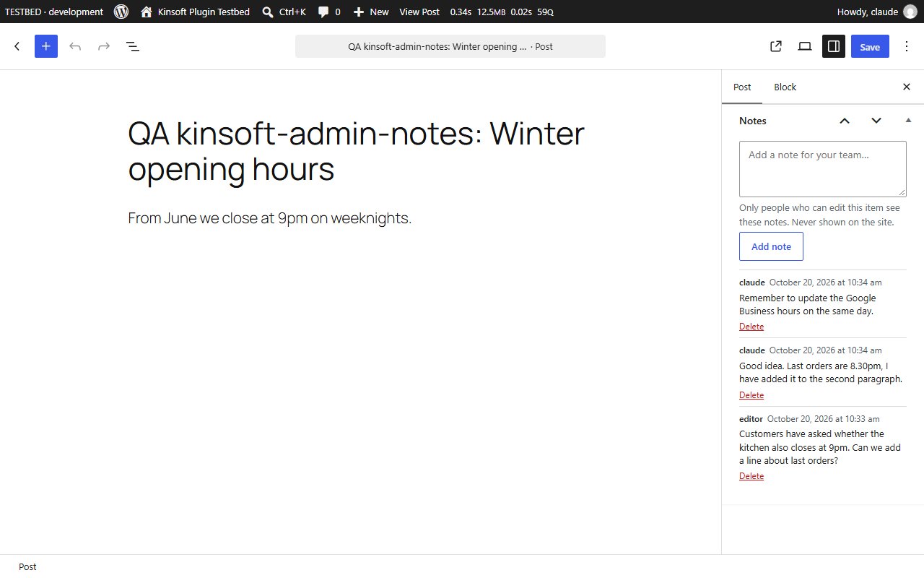924x578 pixels.
Task: Visit the Kinsoft Plugin Testbed site
Action: [195, 12]
